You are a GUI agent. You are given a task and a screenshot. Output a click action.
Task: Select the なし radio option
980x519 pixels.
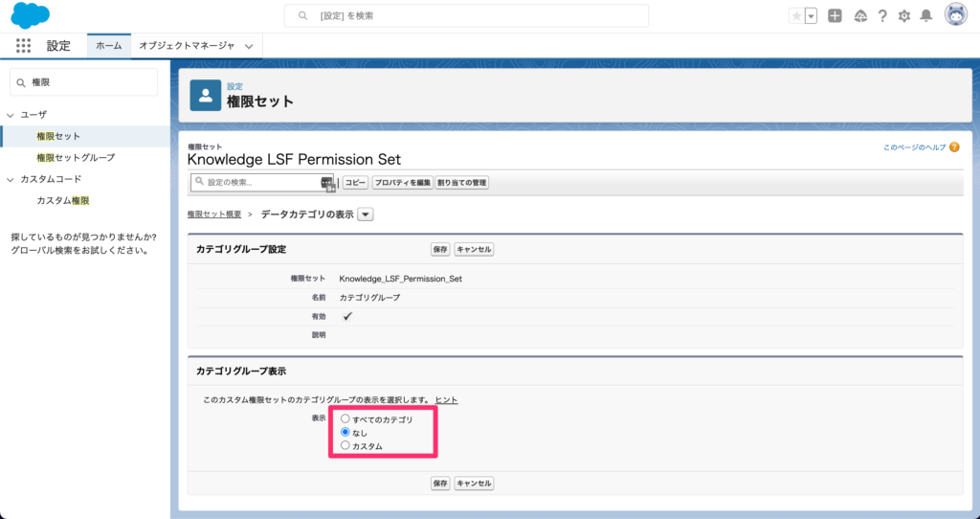tap(345, 433)
